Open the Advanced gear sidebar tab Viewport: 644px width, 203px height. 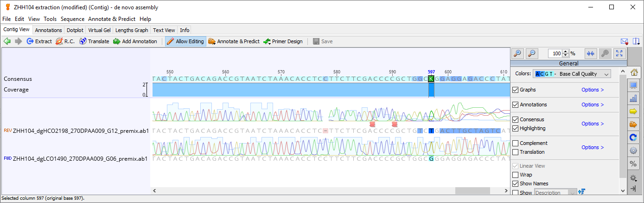634,151
